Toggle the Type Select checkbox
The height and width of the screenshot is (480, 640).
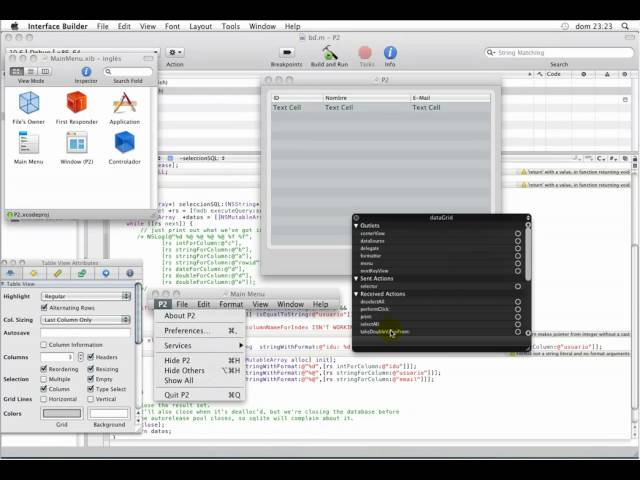pos(91,389)
